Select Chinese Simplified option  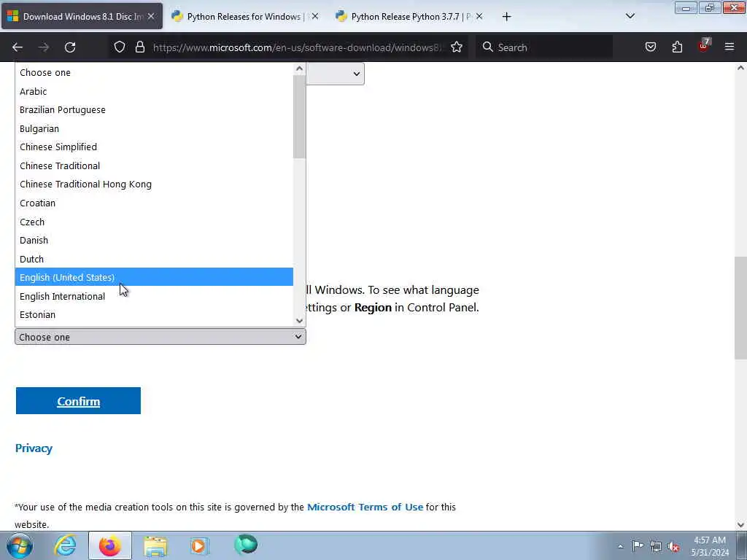pyautogui.click(x=154, y=147)
